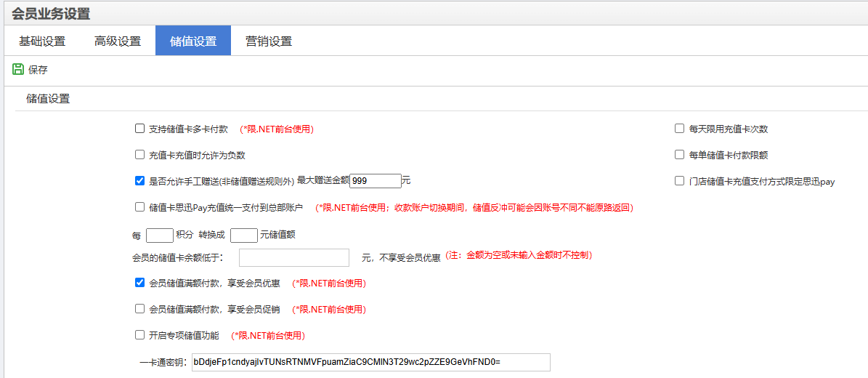Select the 储值设置 tab
Screen dimensions: 868x378
click(193, 41)
